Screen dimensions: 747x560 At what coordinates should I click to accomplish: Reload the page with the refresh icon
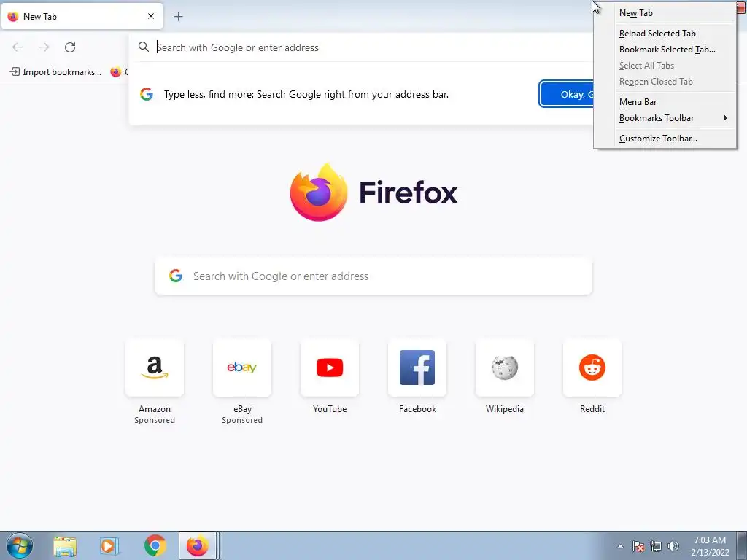coord(70,47)
